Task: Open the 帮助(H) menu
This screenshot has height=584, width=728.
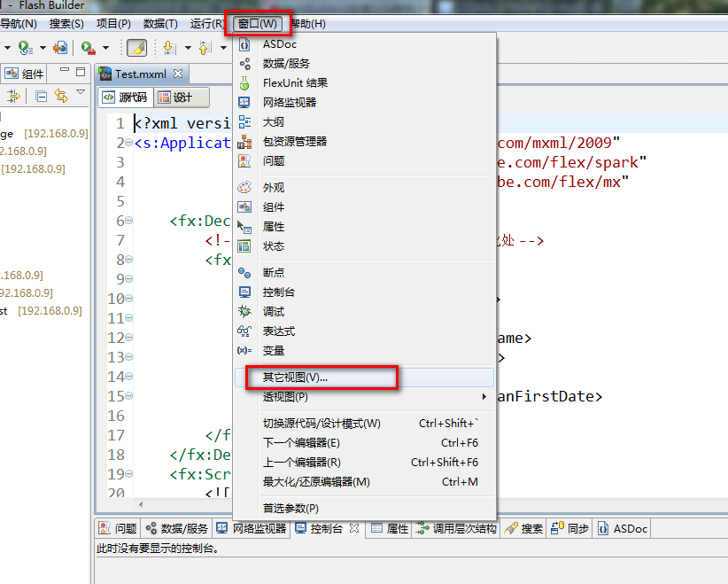Action: tap(309, 24)
